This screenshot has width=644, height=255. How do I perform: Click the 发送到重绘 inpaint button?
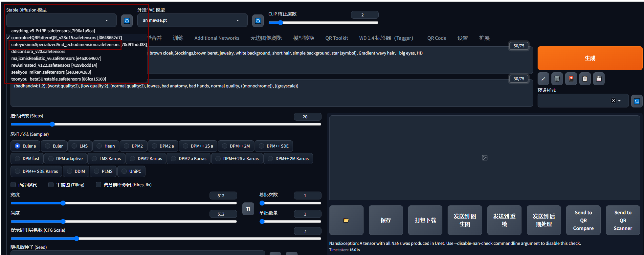(504, 220)
